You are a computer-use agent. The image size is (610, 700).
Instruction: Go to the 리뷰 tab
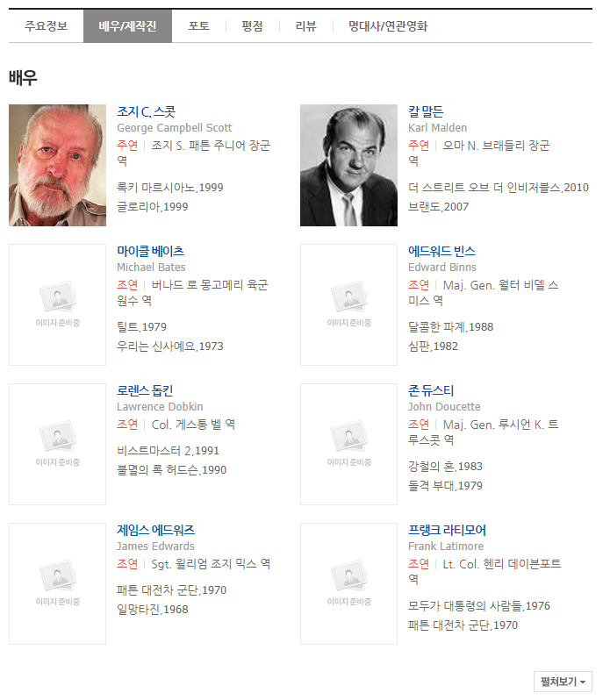[305, 26]
